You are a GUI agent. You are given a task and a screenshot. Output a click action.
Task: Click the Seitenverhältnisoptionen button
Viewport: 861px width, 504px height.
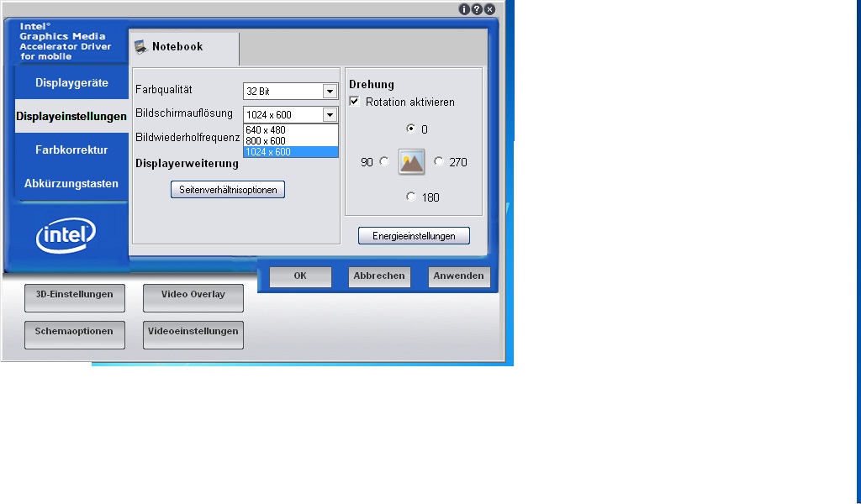[x=228, y=190]
